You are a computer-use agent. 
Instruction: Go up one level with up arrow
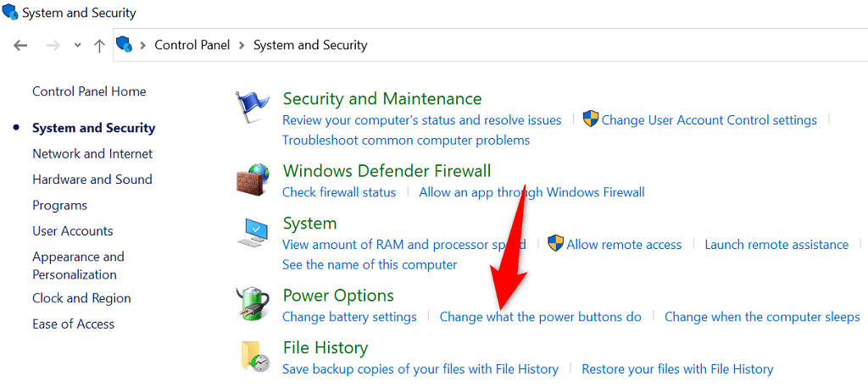tap(99, 45)
